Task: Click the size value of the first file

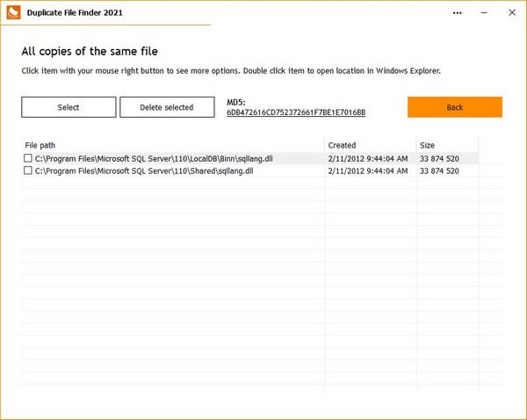Action: point(439,159)
